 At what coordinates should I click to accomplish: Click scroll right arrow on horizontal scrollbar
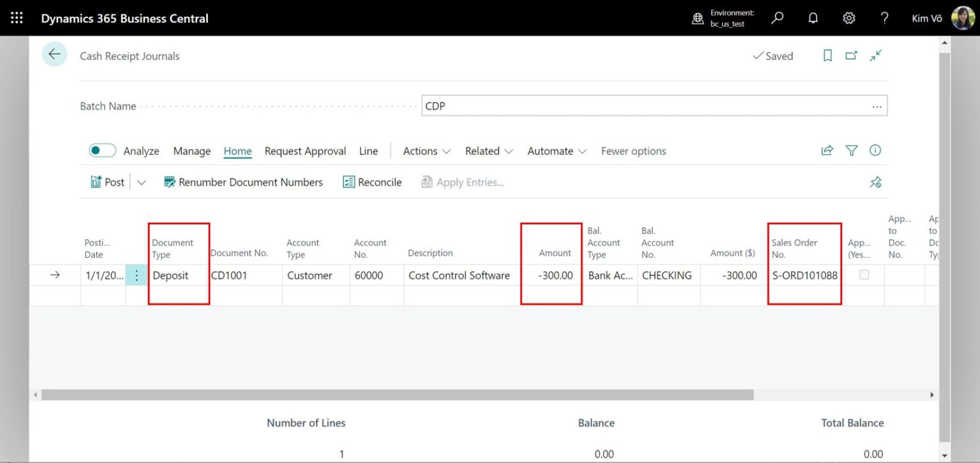tap(932, 395)
